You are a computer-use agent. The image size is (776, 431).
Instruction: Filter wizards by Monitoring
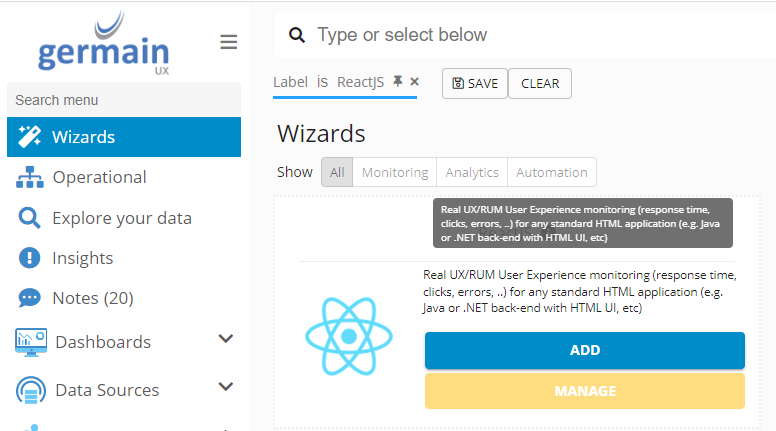pyautogui.click(x=395, y=172)
